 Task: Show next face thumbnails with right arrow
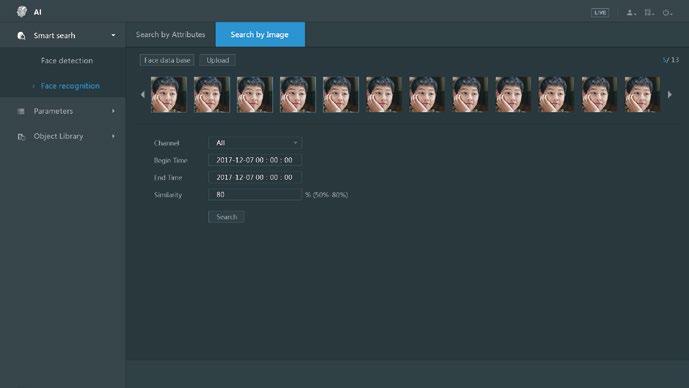[670, 94]
